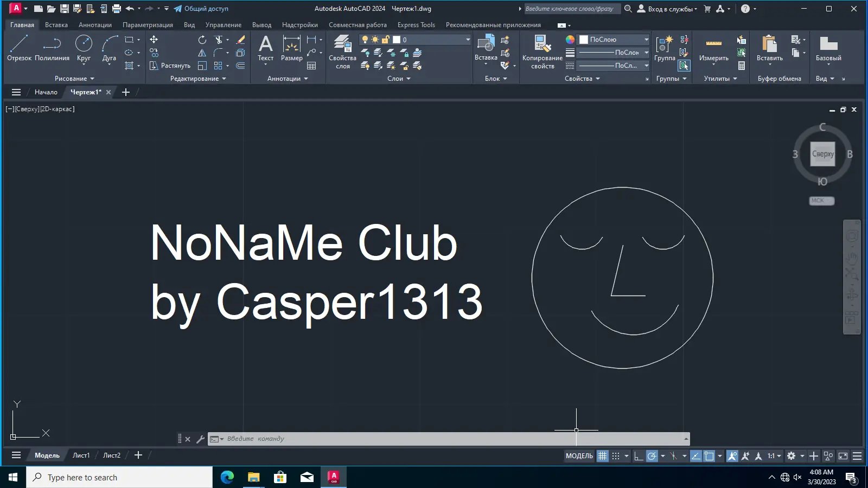Viewport: 868px width, 488px height.
Task: Activate the Move tool icon
Action: [154, 40]
